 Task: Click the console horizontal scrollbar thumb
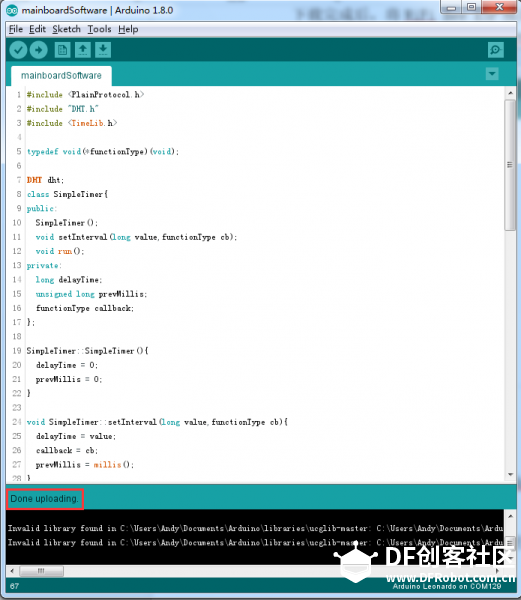(x=41, y=571)
